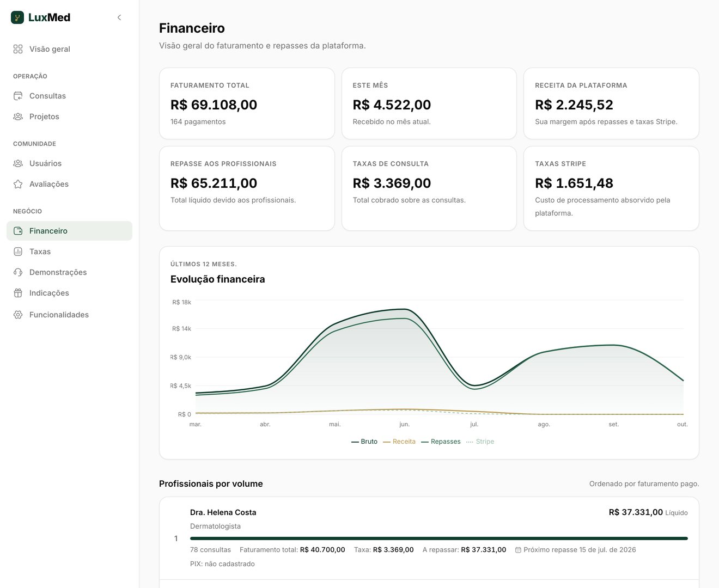Viewport: 719px width, 588px height.
Task: Navigate to Usuários
Action: pyautogui.click(x=69, y=163)
